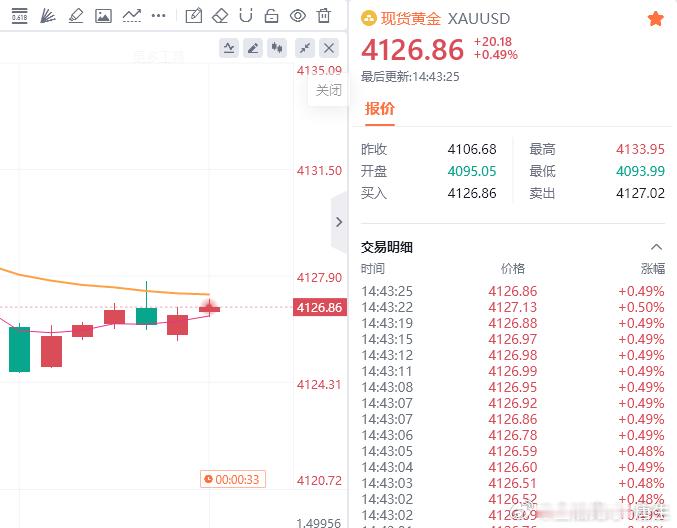
Task: Click the price 4126.95 in trade details
Action: [x=513, y=387]
